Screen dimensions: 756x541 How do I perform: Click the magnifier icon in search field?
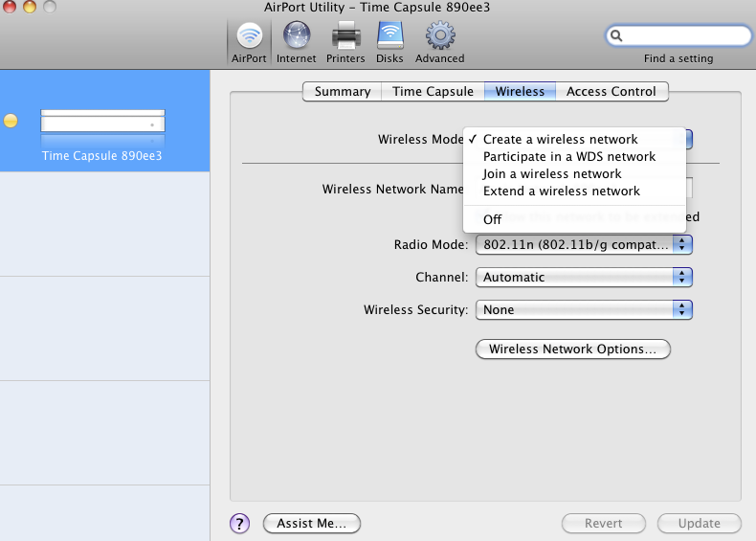click(616, 35)
